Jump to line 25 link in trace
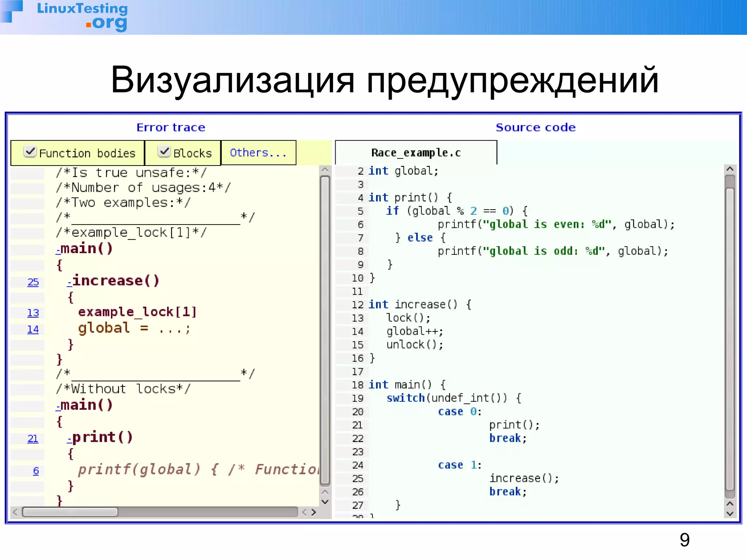 pyautogui.click(x=33, y=282)
